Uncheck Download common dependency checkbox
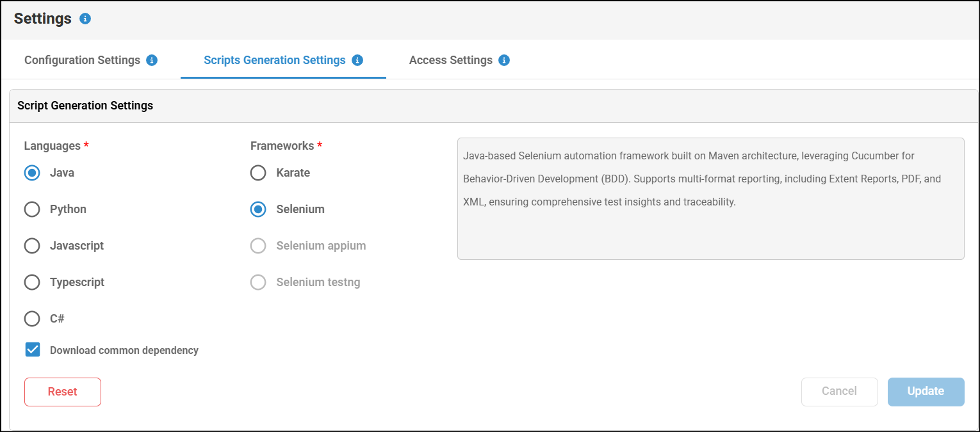This screenshot has height=432, width=980. pos(33,350)
